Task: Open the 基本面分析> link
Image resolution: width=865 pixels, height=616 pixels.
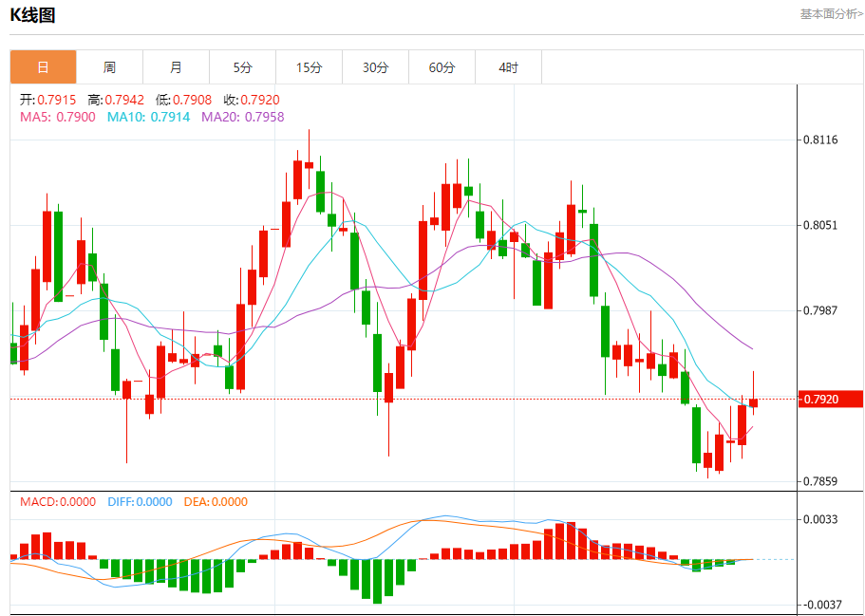Action: pos(832,14)
